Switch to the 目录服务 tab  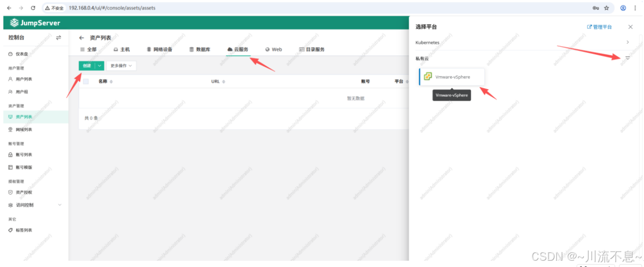click(x=312, y=49)
